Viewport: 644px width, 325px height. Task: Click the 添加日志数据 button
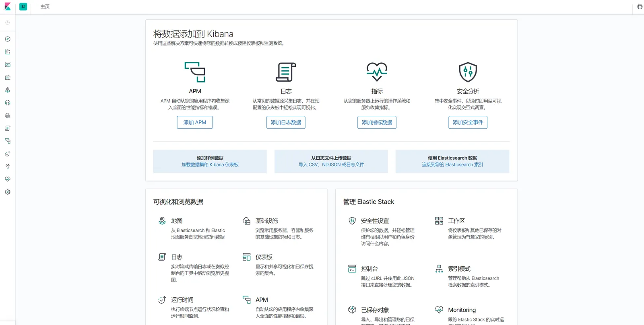286,122
